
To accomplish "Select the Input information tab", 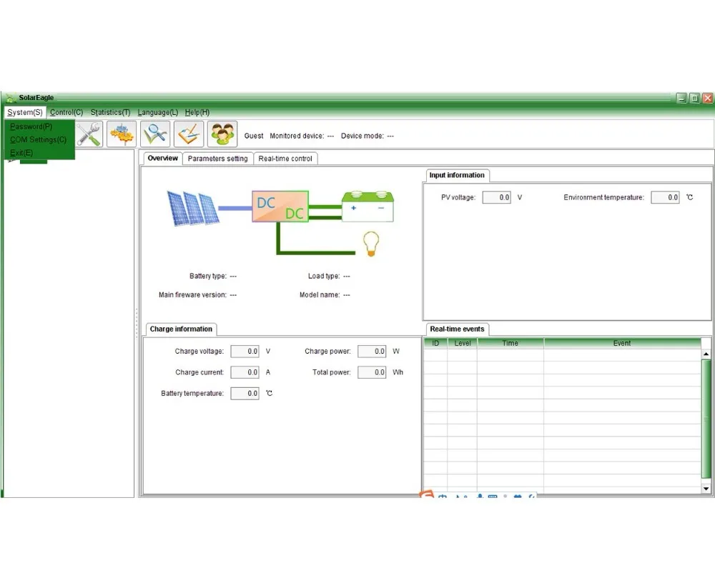I will [457, 175].
